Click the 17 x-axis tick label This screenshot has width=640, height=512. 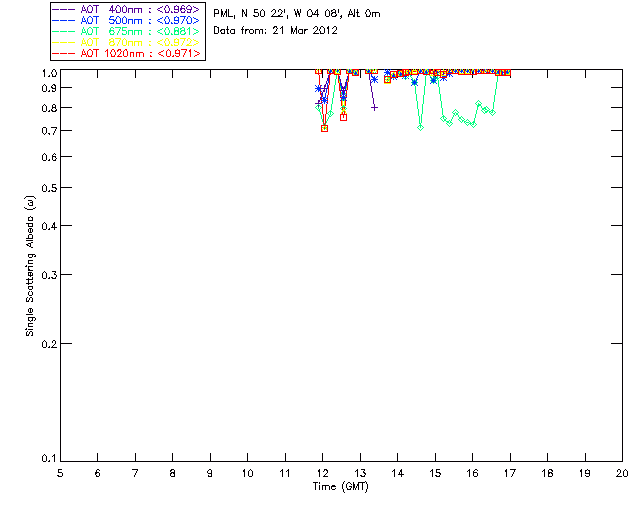[x=510, y=474]
